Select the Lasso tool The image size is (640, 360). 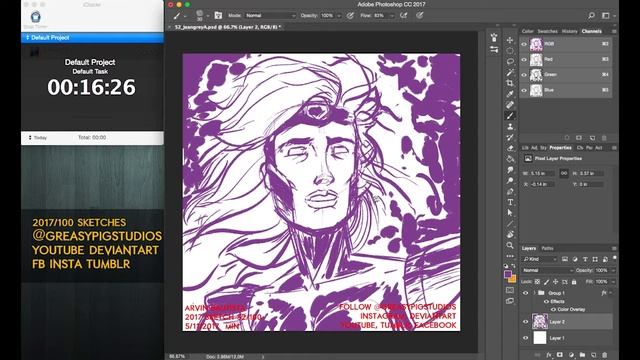[510, 62]
